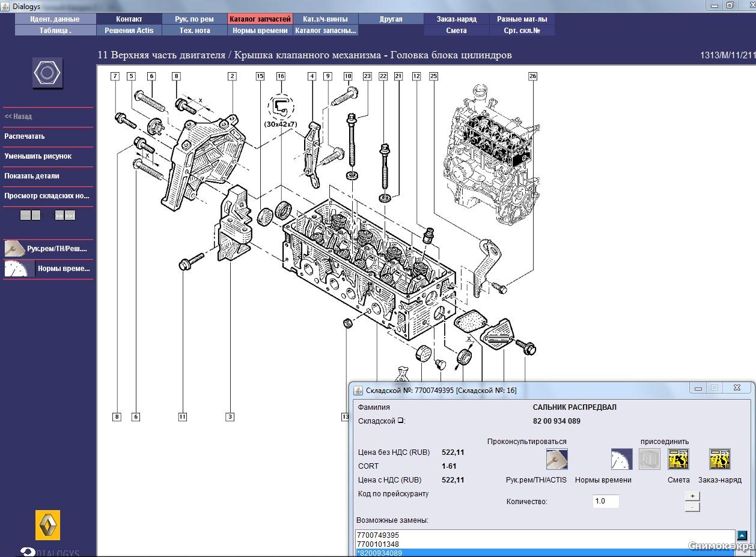Select replacement 7700101348 in list
The image size is (756, 557).
point(545,544)
